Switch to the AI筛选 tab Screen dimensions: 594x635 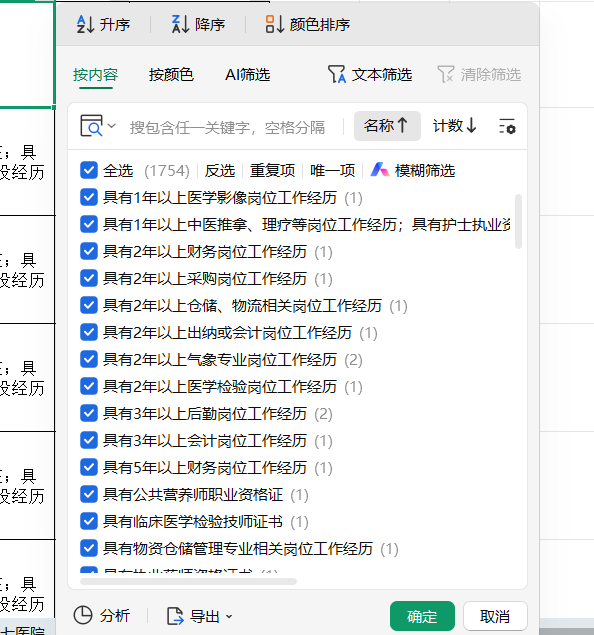247,75
